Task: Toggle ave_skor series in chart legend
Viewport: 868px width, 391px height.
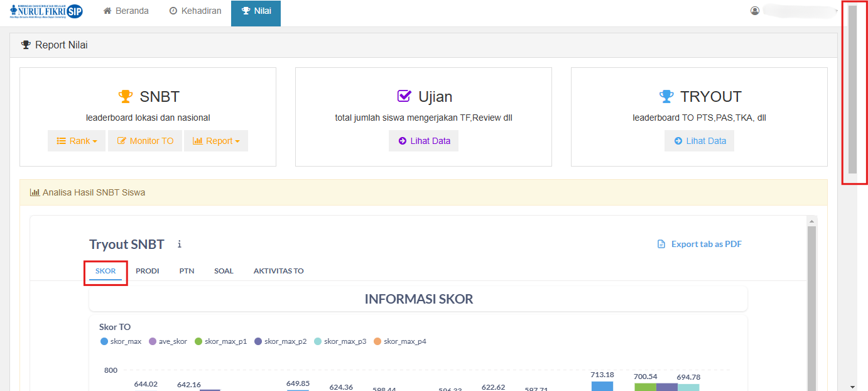Action: pyautogui.click(x=168, y=341)
